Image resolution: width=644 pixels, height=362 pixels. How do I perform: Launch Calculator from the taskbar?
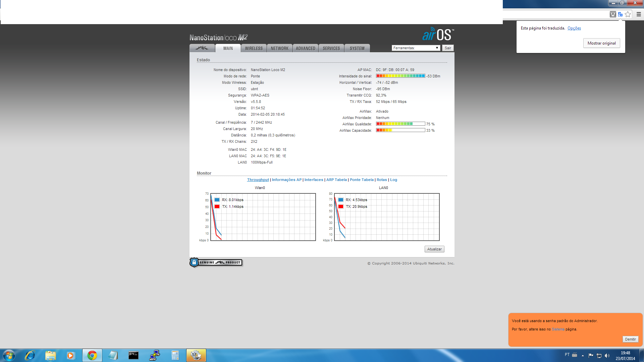[175, 355]
